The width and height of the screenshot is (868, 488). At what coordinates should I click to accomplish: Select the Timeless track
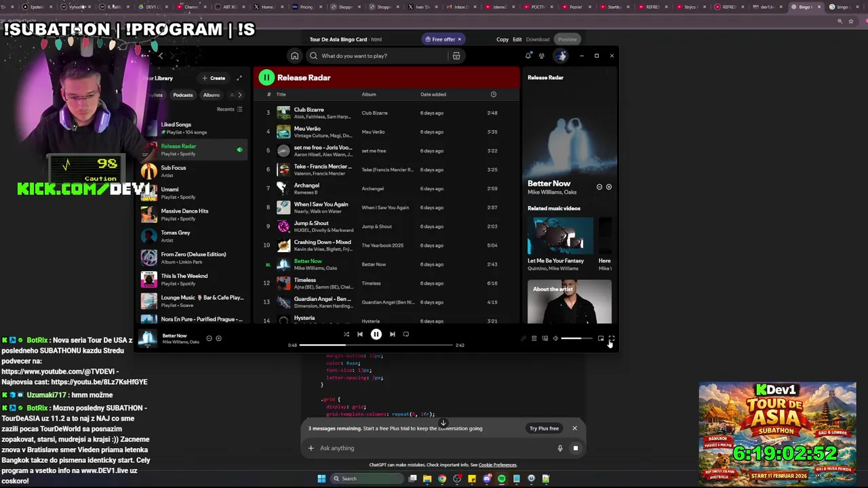tap(385, 283)
